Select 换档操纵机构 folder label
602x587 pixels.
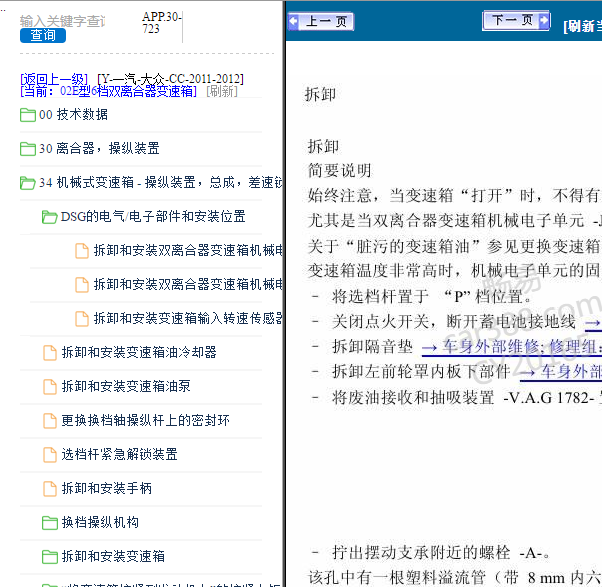click(100, 522)
